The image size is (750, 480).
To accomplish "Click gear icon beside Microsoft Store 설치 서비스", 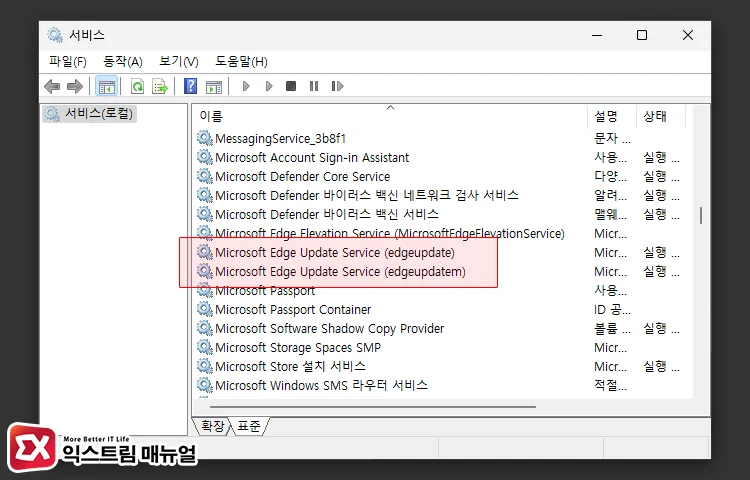I will click(205, 366).
